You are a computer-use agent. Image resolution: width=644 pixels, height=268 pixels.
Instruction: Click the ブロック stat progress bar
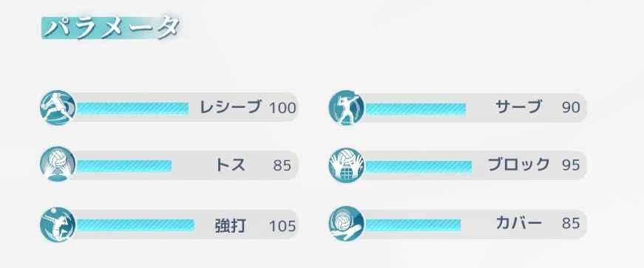point(418,167)
